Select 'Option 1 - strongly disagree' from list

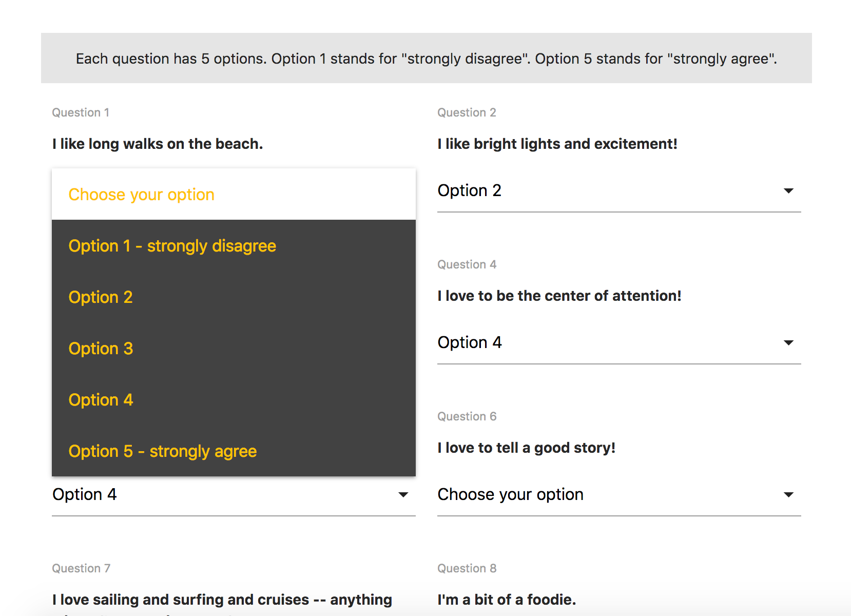[x=172, y=246]
